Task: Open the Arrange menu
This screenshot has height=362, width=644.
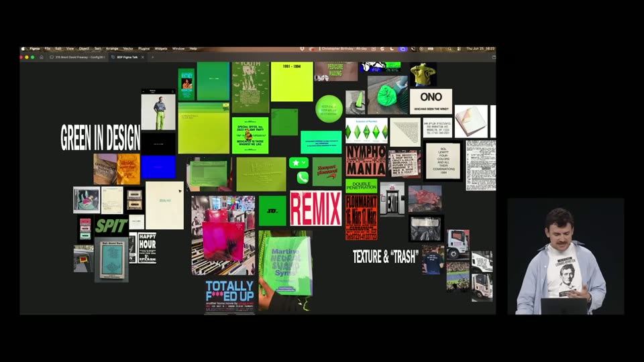Action: [x=112, y=48]
